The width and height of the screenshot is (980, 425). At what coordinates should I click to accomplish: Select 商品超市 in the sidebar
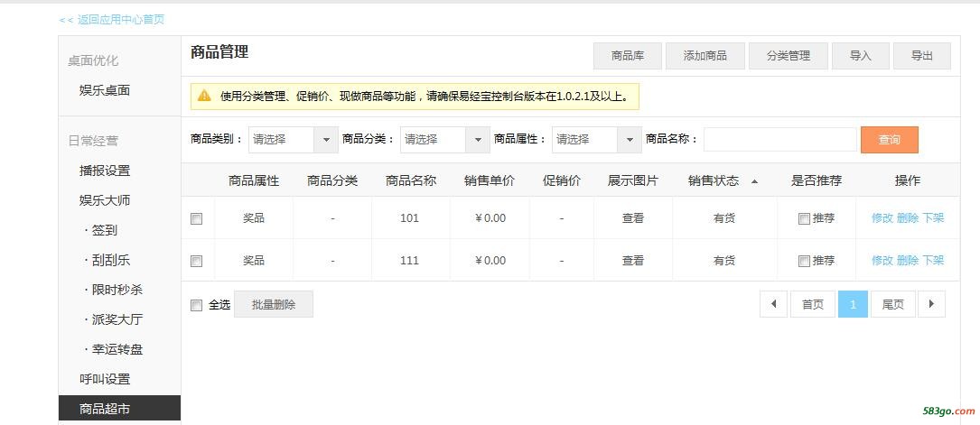click(x=119, y=408)
